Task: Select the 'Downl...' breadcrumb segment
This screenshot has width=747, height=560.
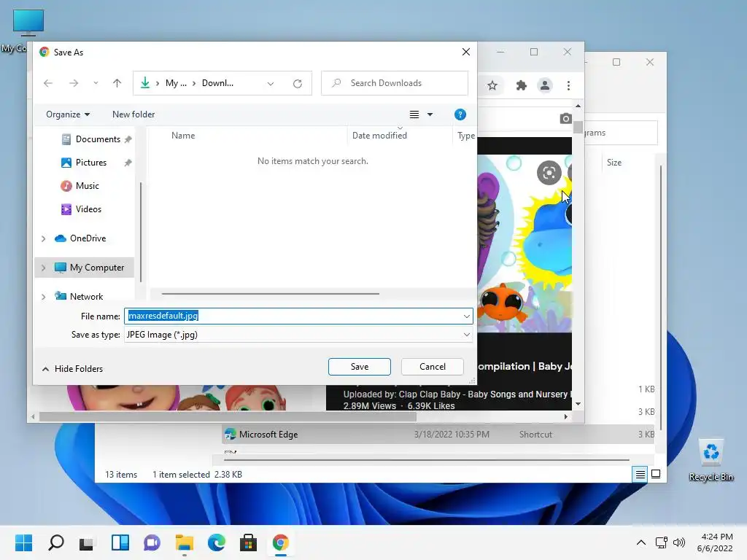Action: coord(217,83)
